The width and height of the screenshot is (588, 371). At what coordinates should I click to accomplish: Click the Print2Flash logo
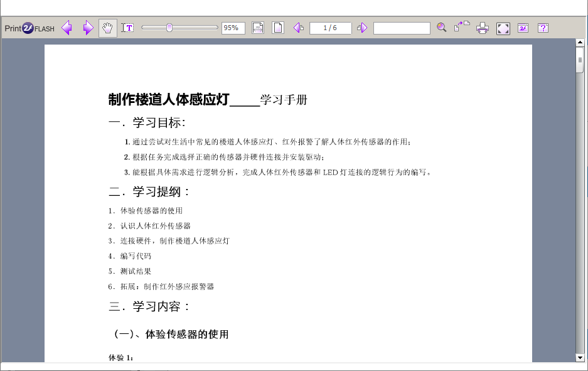(x=29, y=28)
